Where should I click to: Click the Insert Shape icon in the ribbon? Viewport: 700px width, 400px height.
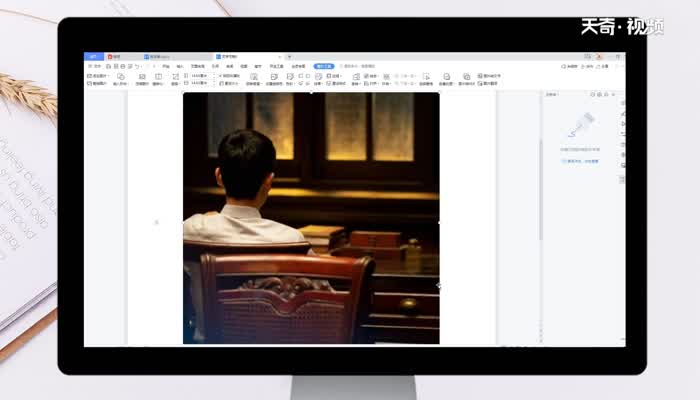[x=121, y=77]
